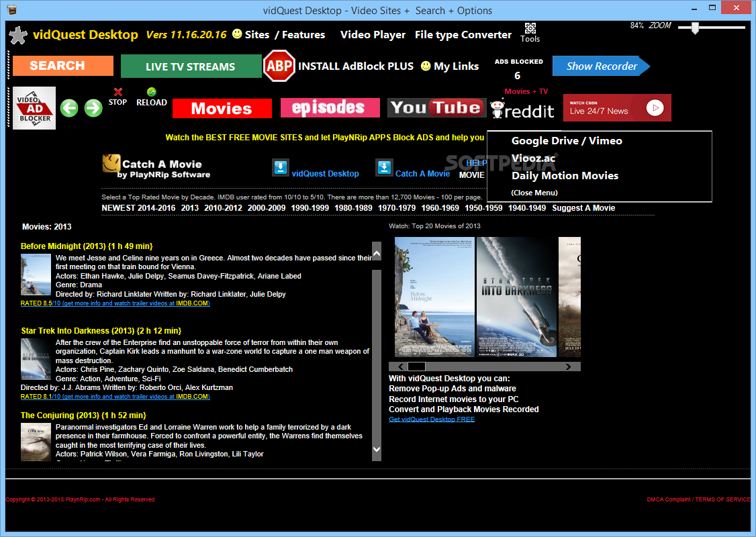Reload the page using the green icon
756x537 pixels.
click(x=151, y=91)
